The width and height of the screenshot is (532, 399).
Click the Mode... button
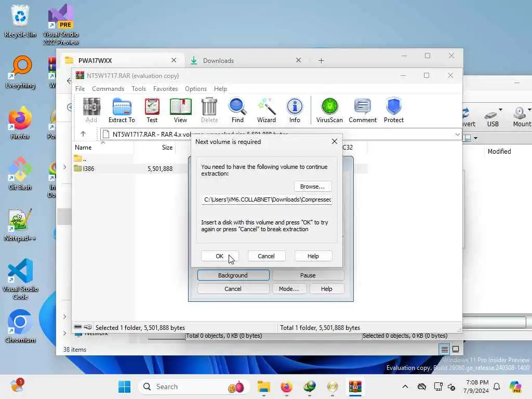point(289,289)
